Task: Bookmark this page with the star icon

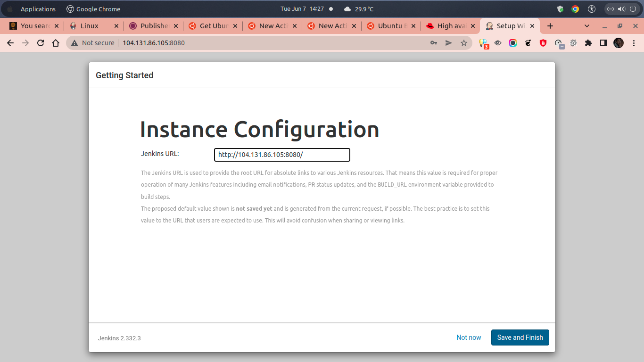Action: coord(464,43)
